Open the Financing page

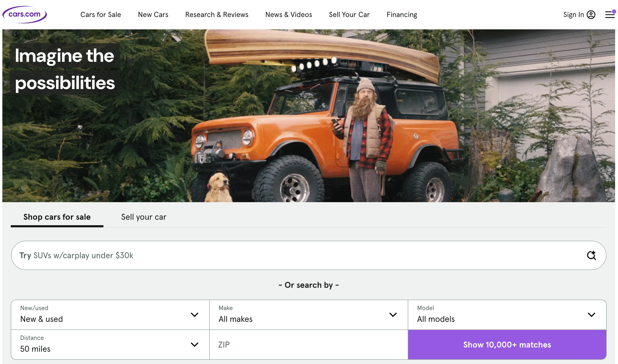(x=402, y=15)
